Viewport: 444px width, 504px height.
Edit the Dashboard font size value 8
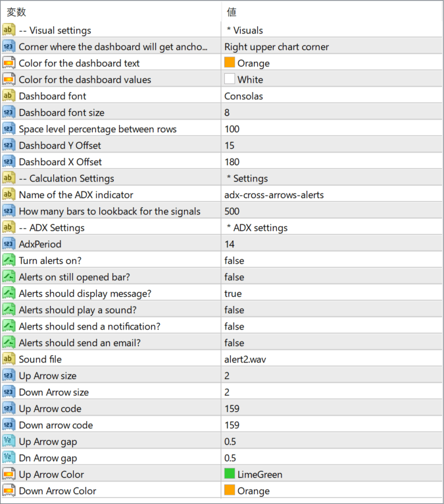tap(227, 113)
